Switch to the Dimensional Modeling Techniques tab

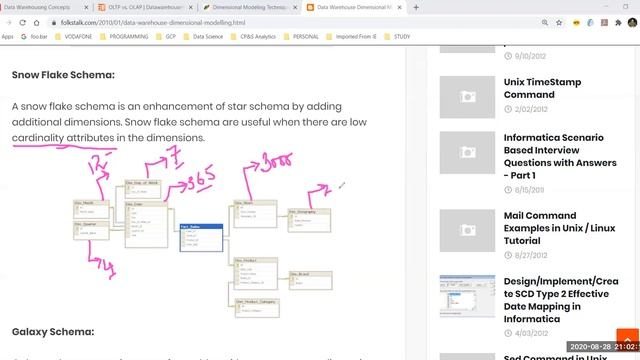(249, 7)
